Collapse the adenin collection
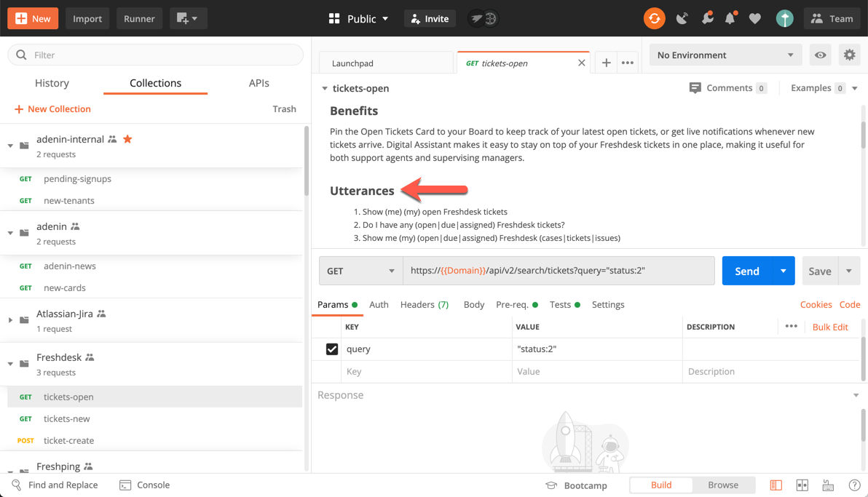Viewport: 868px width, 497px height. (x=10, y=233)
